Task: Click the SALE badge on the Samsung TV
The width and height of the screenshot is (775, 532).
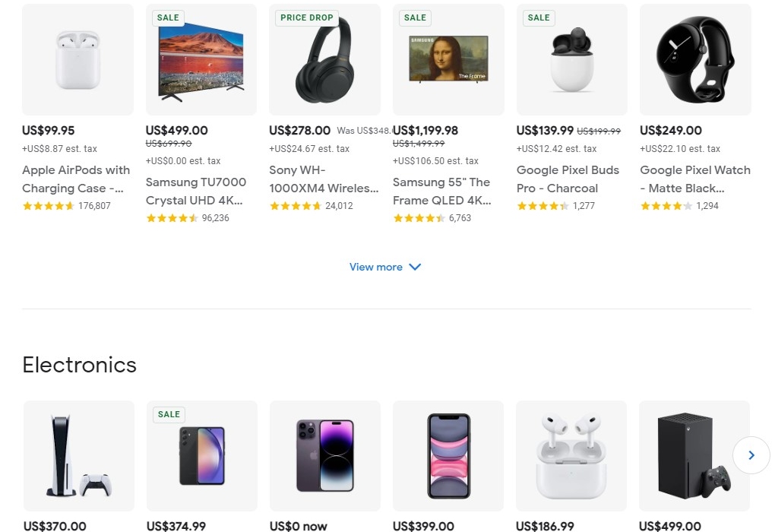Action: pyautogui.click(x=167, y=17)
